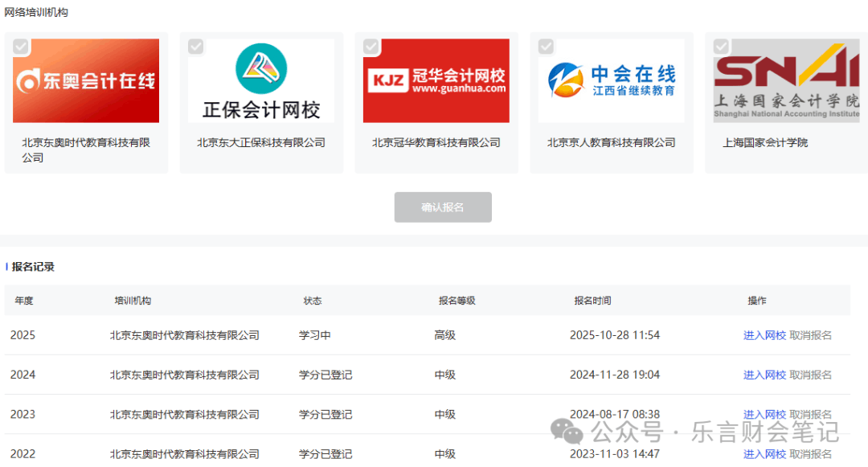Open 进入网校 for the 2023 record
The image size is (868, 467).
(764, 415)
